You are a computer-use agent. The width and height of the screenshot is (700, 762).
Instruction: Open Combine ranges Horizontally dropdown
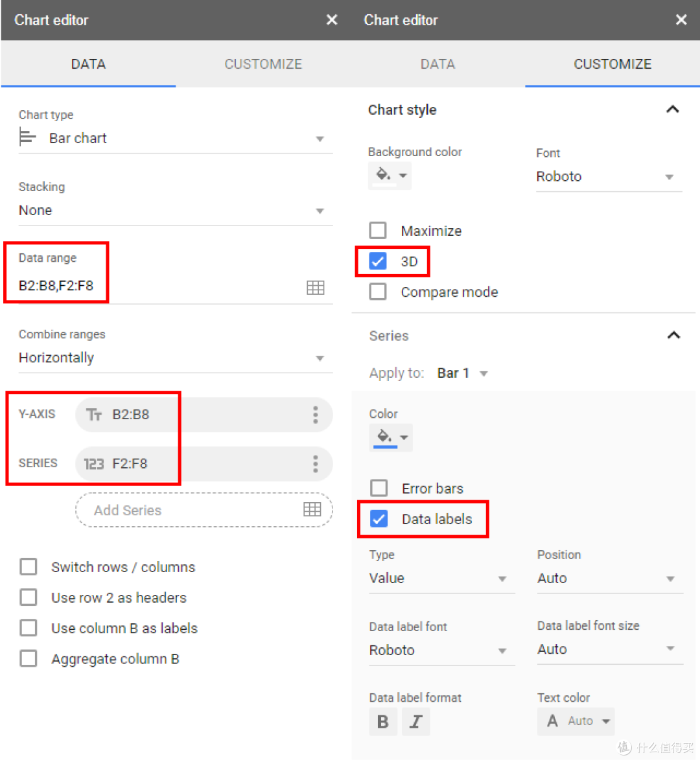coord(176,358)
